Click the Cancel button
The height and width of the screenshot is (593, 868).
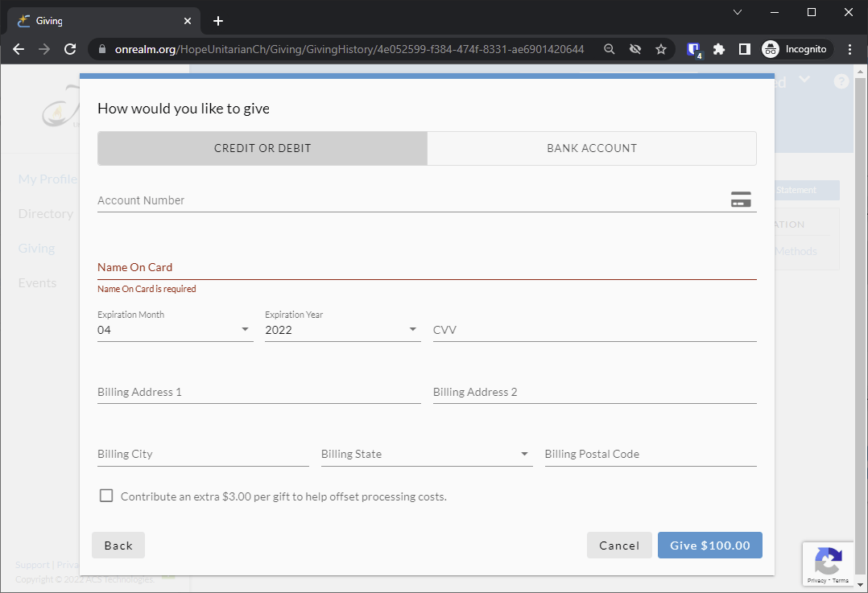(619, 546)
